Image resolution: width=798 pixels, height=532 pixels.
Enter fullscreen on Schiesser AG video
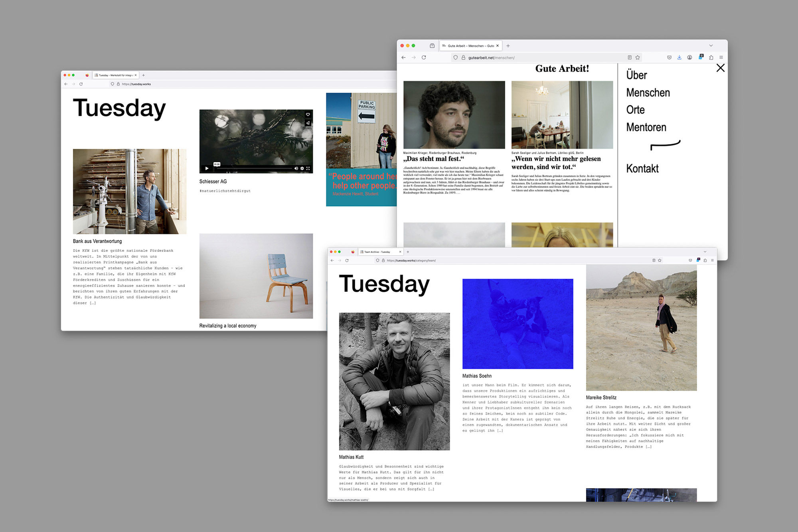(x=308, y=168)
